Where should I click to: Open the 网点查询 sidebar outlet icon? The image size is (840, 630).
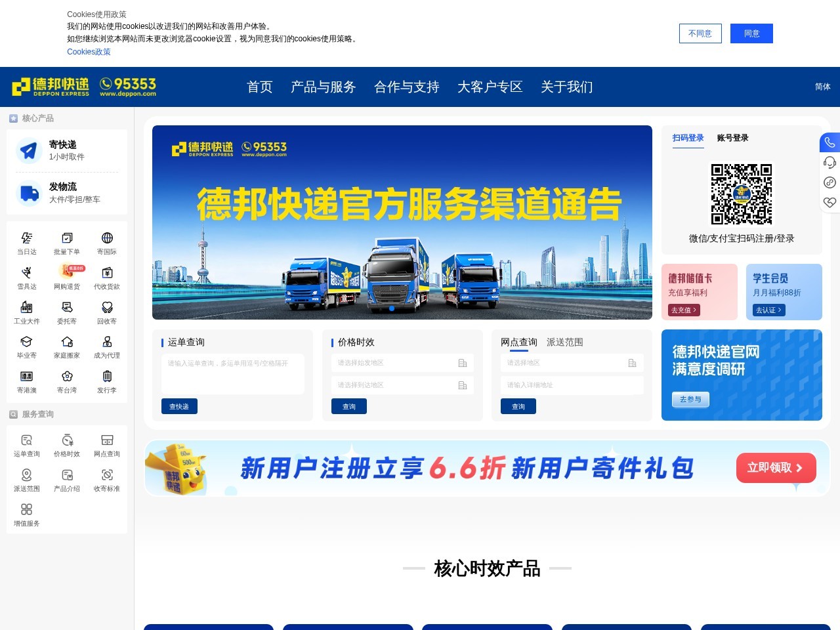click(107, 440)
